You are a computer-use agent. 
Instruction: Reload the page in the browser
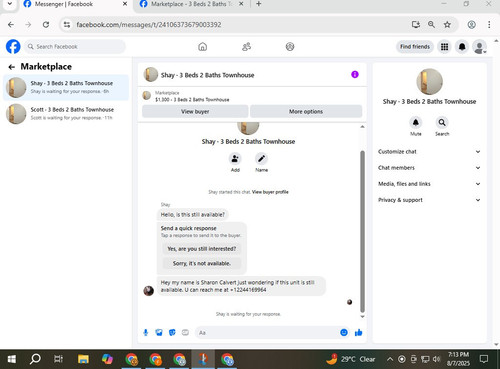[46, 25]
